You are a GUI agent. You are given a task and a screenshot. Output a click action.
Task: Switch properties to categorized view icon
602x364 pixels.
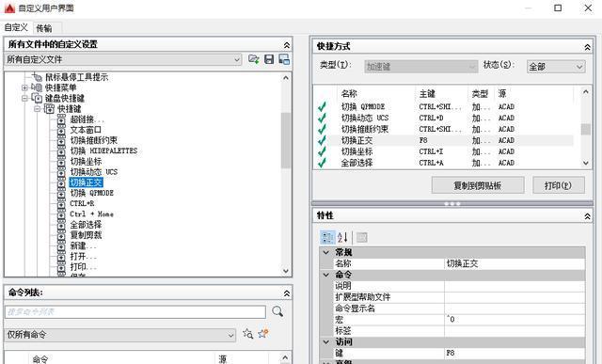tap(327, 237)
